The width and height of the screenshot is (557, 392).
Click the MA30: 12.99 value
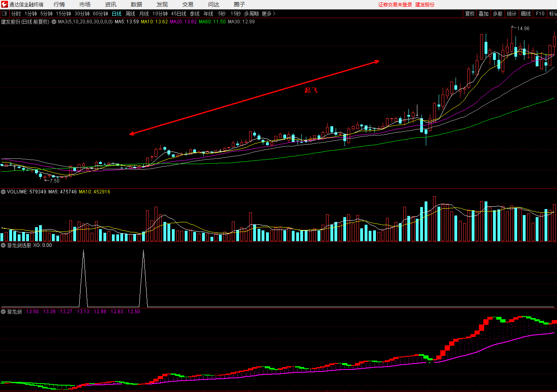[241, 22]
